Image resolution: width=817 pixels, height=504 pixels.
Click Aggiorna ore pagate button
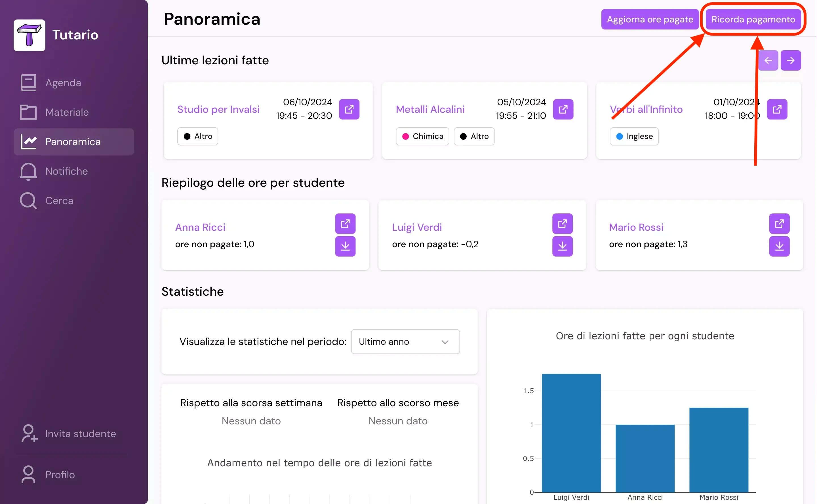(650, 19)
